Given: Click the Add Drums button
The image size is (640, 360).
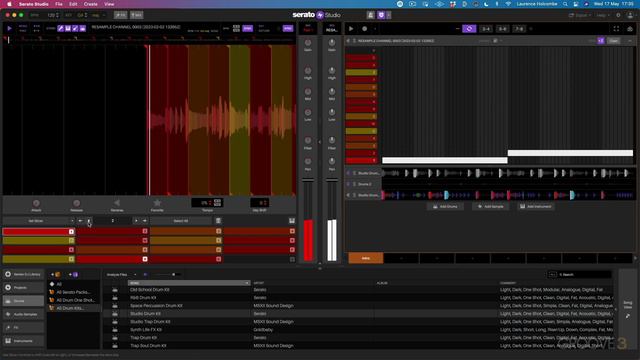Looking at the screenshot, I should coord(445,207).
